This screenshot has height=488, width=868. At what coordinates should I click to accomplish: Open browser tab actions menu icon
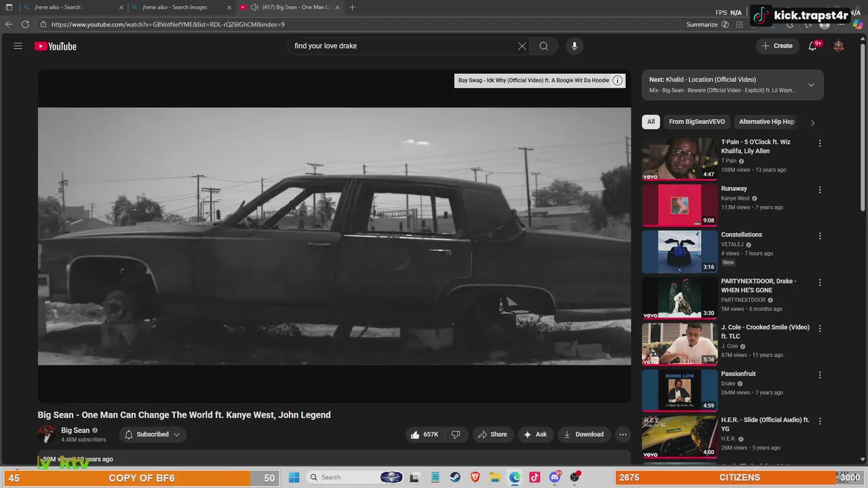click(x=9, y=7)
